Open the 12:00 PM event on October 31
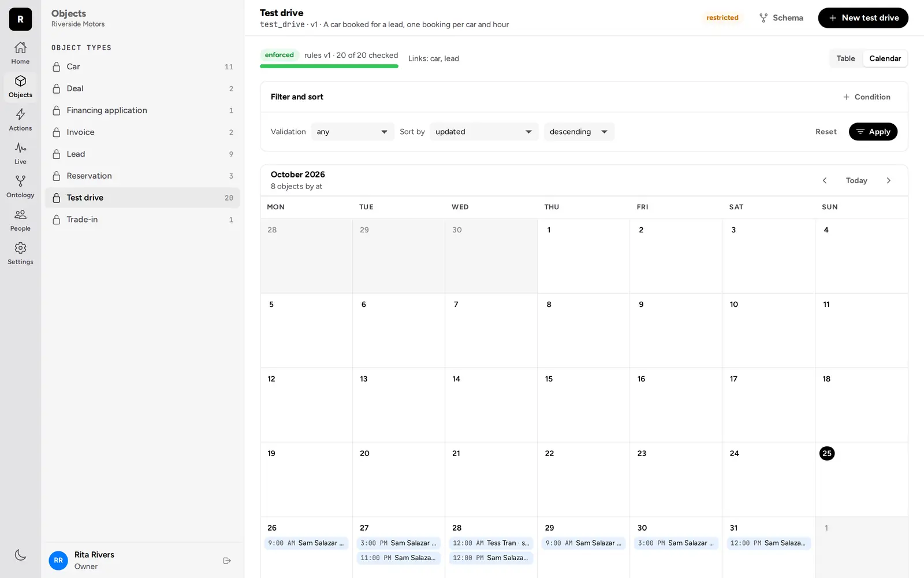924x578 pixels. tap(769, 543)
